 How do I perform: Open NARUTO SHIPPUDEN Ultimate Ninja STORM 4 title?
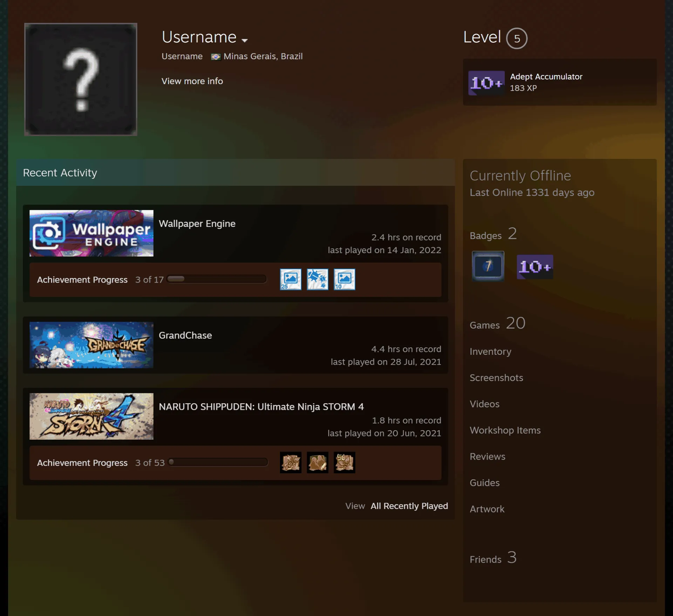tap(261, 407)
